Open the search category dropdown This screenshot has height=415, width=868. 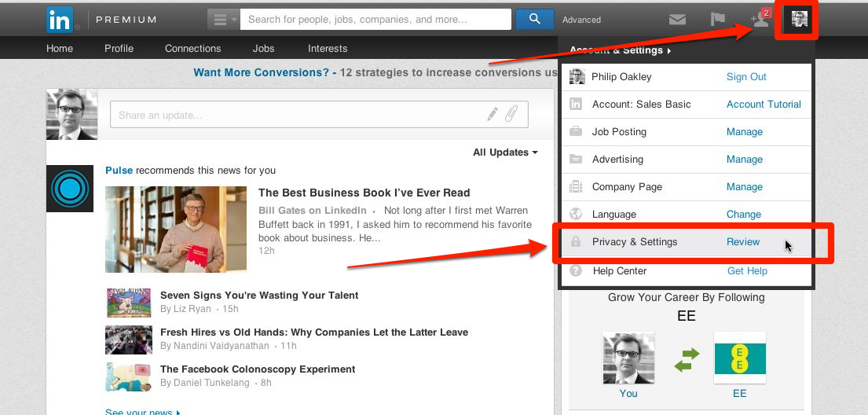[x=224, y=20]
